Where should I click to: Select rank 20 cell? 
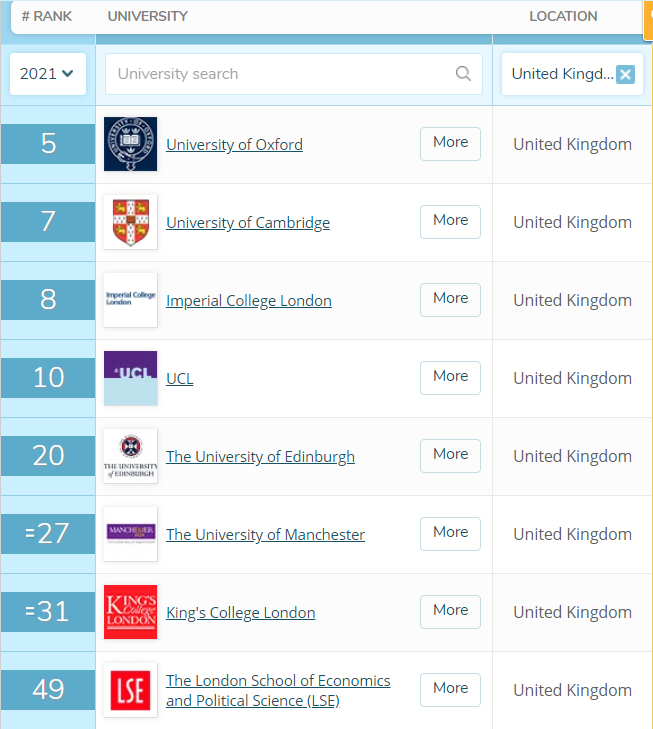[x=48, y=456]
